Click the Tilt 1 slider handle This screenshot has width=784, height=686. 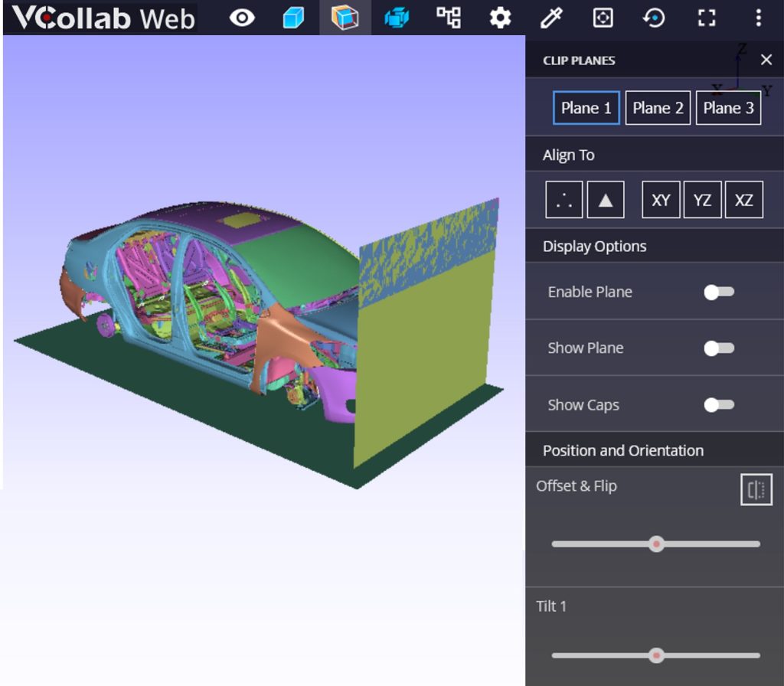tap(656, 655)
